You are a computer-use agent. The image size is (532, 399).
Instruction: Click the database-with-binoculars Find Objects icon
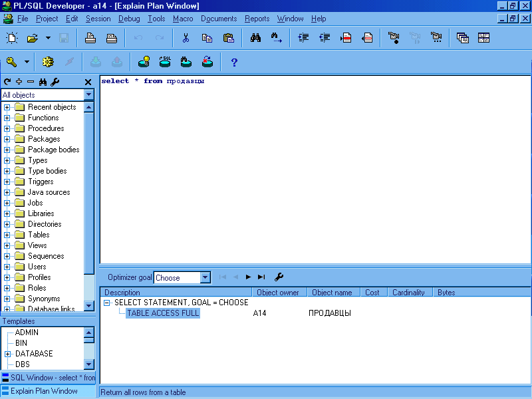[186, 62]
